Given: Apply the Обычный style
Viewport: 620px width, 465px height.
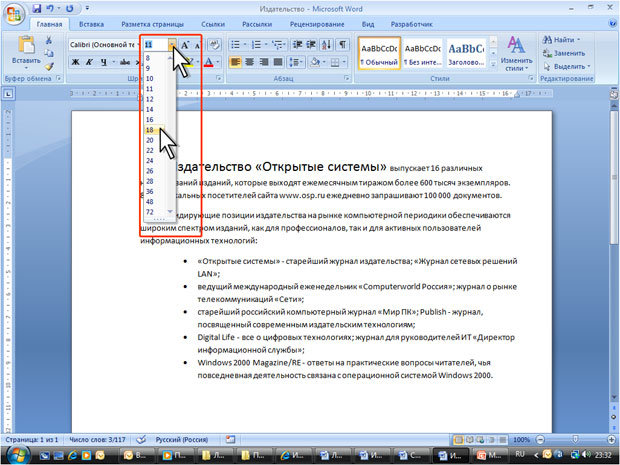Looking at the screenshot, I should pos(379,54).
